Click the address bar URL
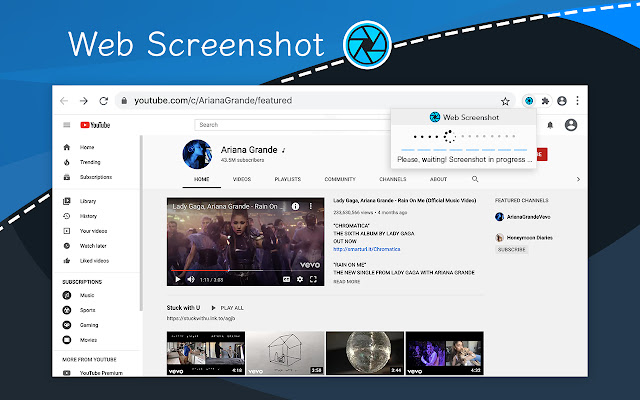This screenshot has width=640, height=400. 213,100
